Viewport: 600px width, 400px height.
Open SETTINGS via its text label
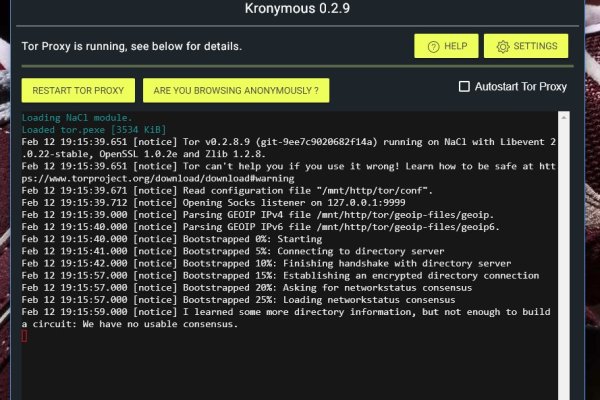(535, 46)
